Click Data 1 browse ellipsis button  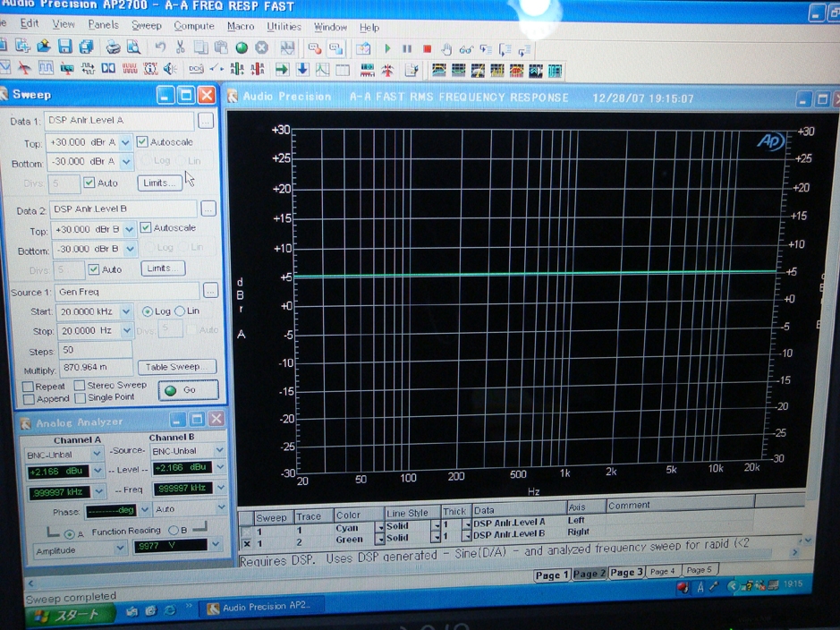[x=205, y=121]
